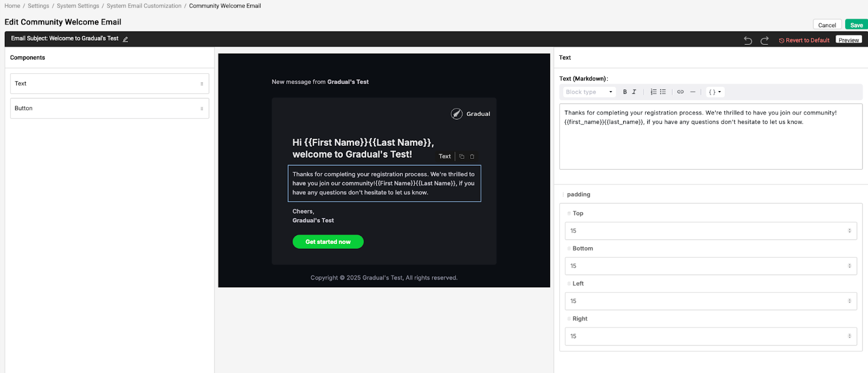This screenshot has width=868, height=373.
Task: Toggle italic formatting in Markdown toolbar
Action: click(634, 92)
